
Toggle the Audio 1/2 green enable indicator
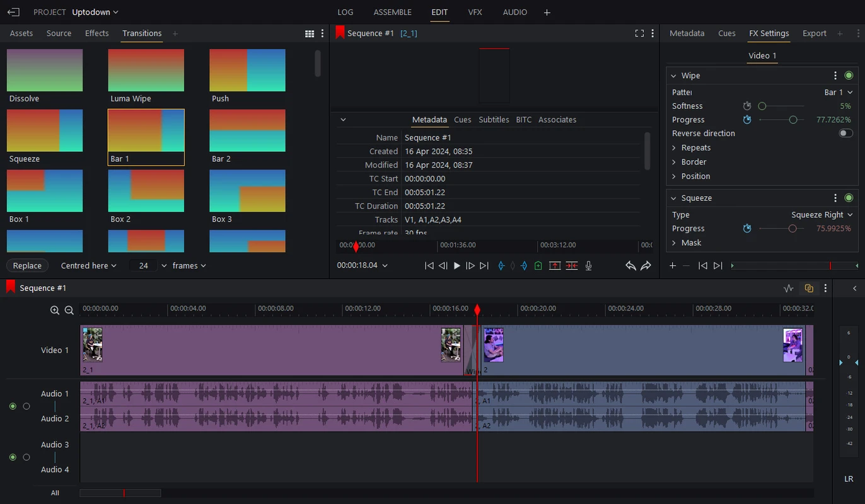[x=13, y=406]
